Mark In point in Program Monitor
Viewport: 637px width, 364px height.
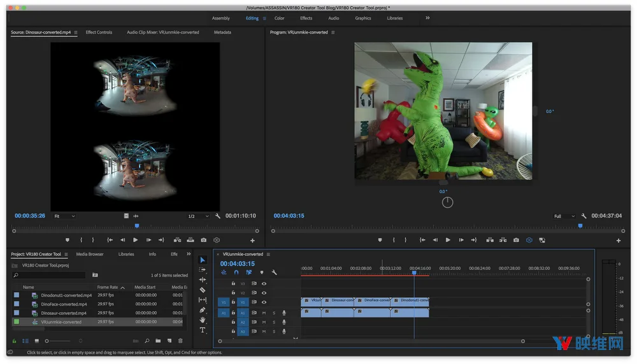[x=394, y=241]
